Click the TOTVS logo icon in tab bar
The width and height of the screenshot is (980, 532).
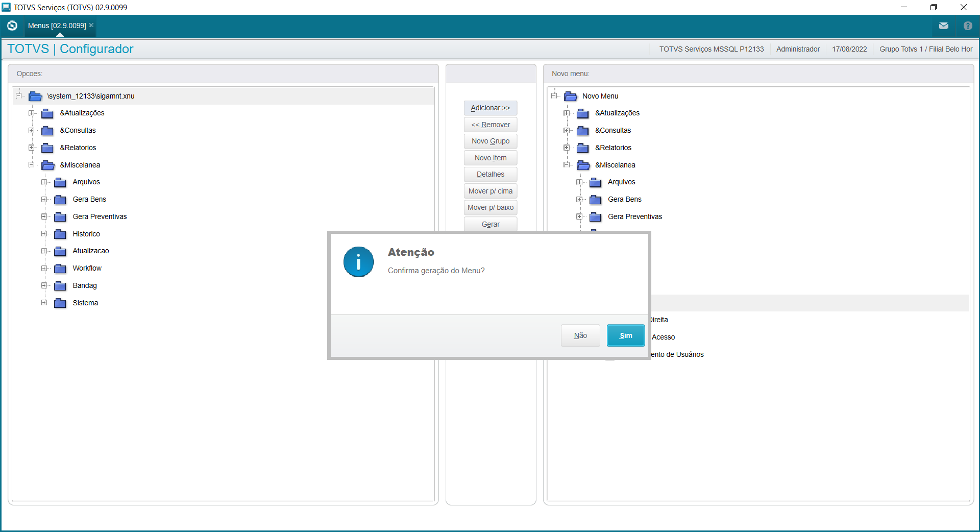click(x=12, y=26)
